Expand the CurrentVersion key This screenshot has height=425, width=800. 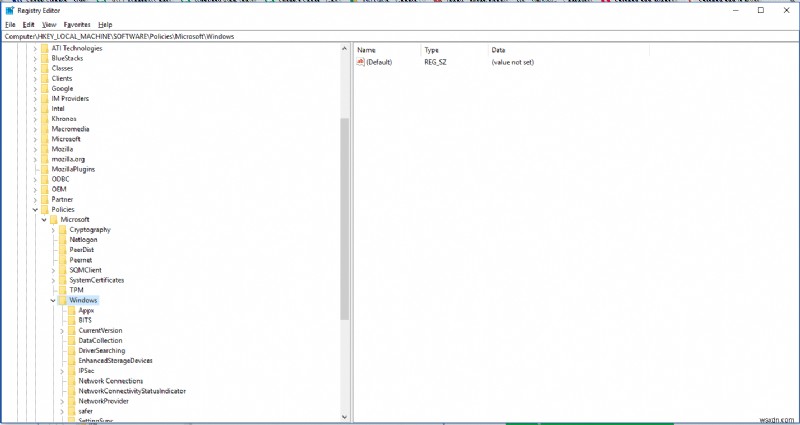click(x=61, y=330)
